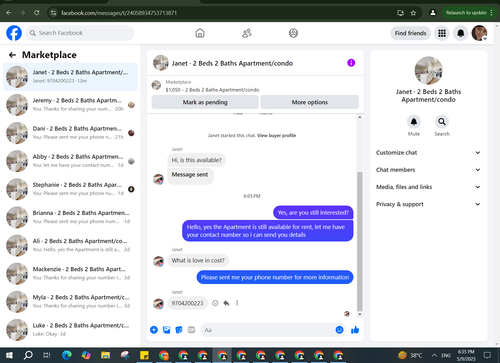Image resolution: width=500 pixels, height=363 pixels.
Task: Choose a sticker in composer
Action: [179, 330]
